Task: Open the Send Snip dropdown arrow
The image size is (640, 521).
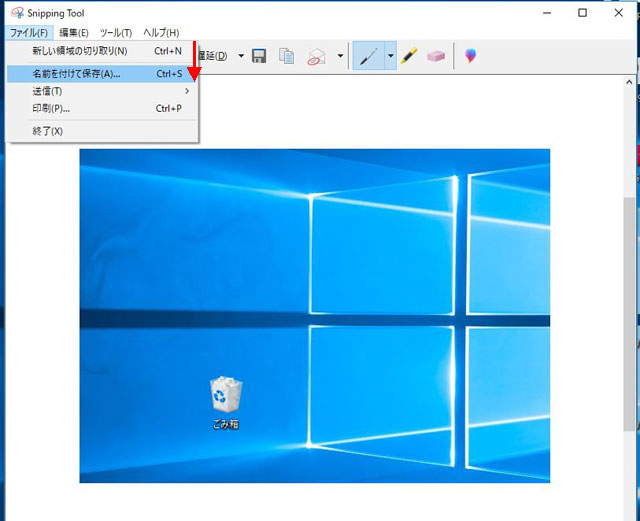Action: click(340, 56)
